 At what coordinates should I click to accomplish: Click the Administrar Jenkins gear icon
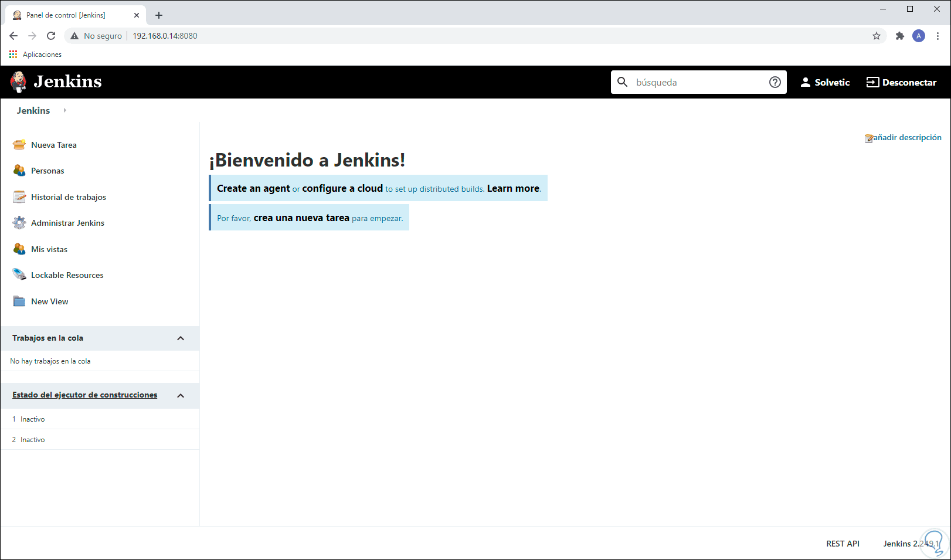click(x=19, y=223)
